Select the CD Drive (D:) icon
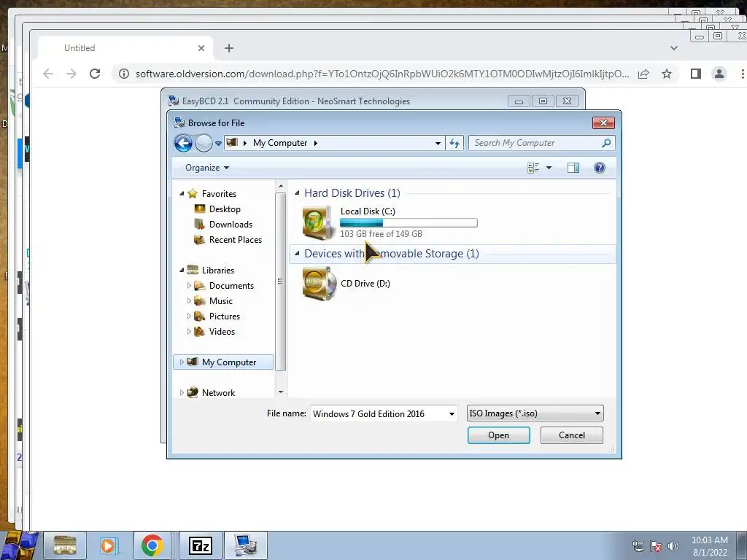This screenshot has height=560, width=747. pos(318,284)
